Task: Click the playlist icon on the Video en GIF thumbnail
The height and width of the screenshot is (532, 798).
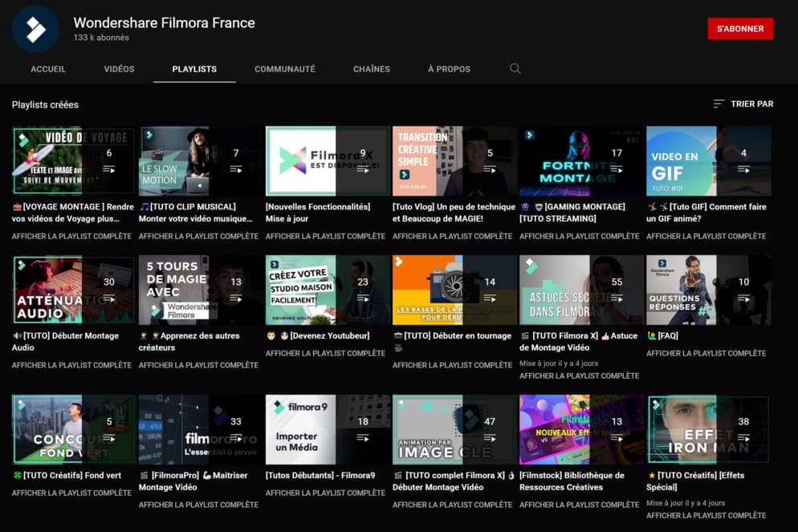Action: tap(743, 169)
